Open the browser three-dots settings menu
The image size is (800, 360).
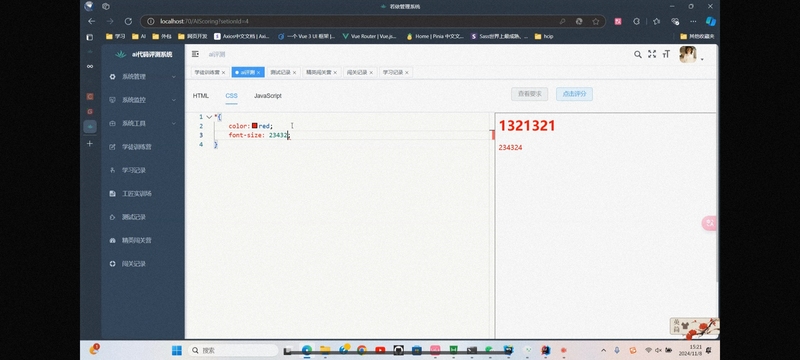point(693,21)
